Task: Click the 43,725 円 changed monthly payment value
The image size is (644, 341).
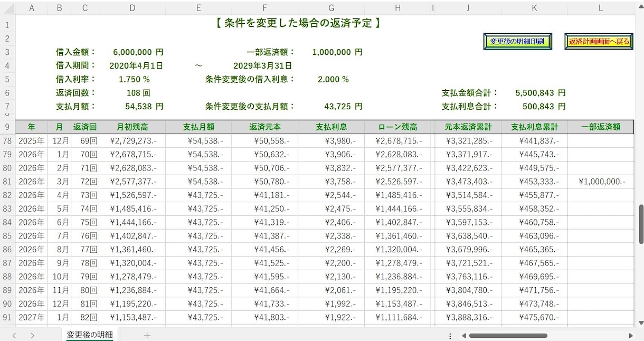Action: (343, 106)
